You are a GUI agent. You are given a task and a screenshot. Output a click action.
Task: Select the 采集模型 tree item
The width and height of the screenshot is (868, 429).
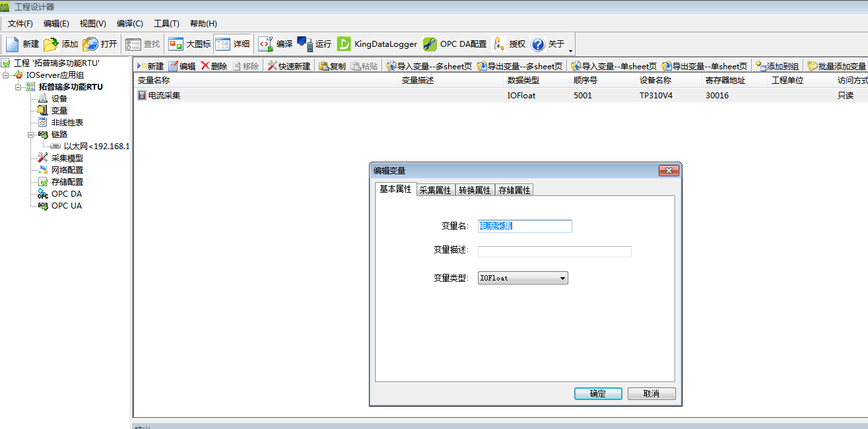coord(67,158)
